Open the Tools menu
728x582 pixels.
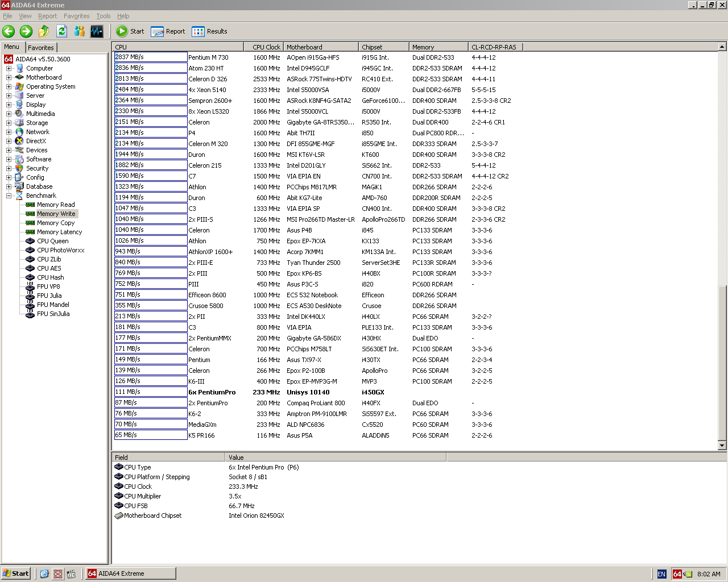[x=103, y=16]
